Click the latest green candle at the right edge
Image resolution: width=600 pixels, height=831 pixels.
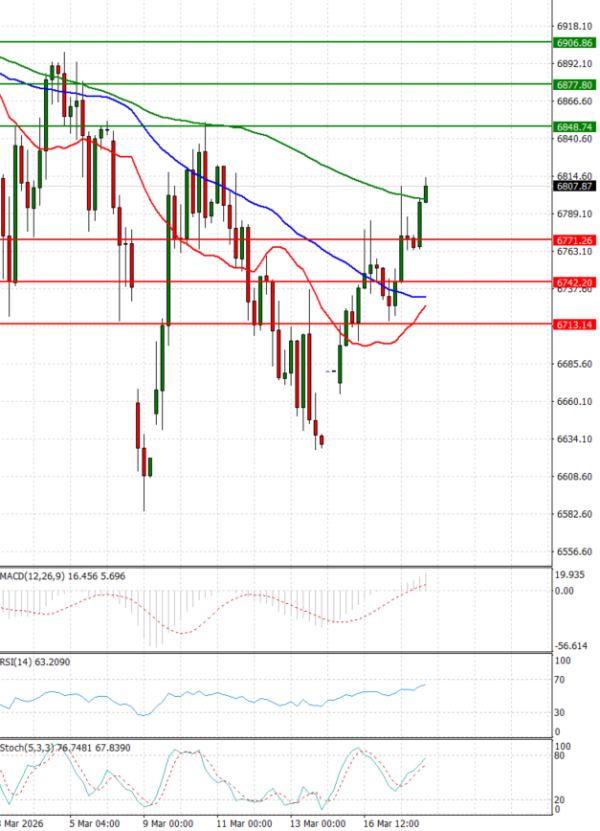pyautogui.click(x=425, y=191)
